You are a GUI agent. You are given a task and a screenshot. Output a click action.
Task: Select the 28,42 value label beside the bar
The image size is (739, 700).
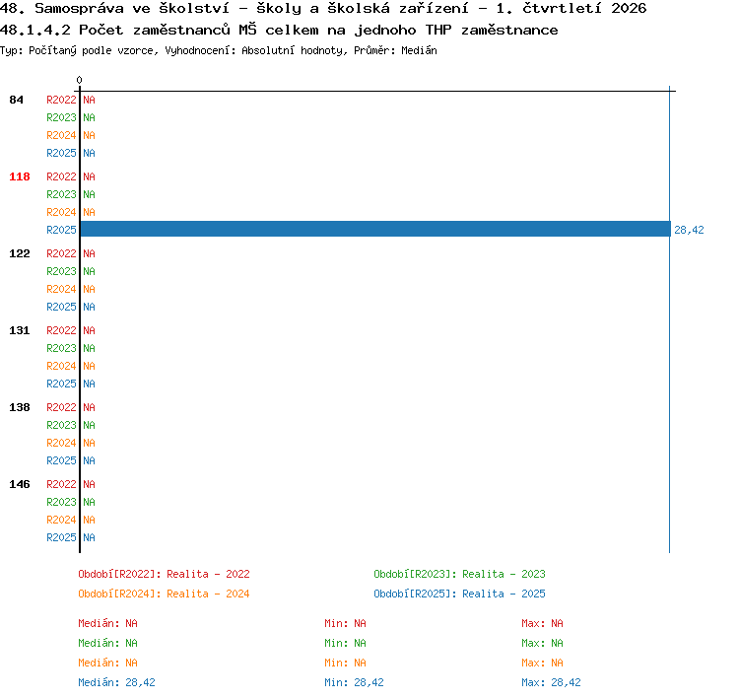point(689,230)
